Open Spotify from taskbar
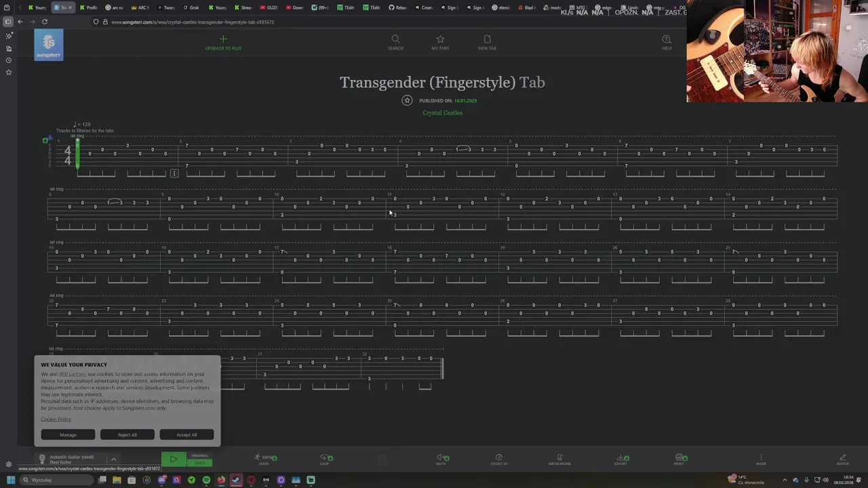The image size is (868, 488). click(206, 480)
